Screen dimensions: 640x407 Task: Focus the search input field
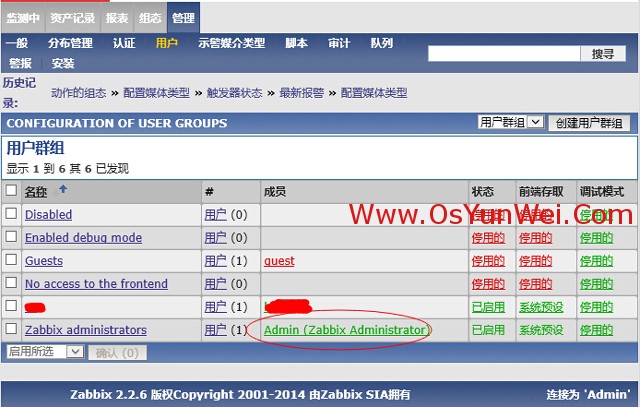coord(504,53)
